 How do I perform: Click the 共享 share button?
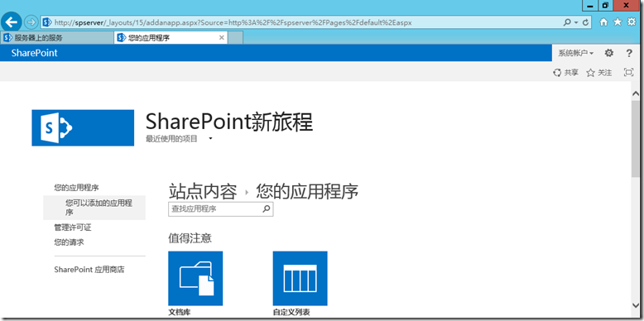(565, 73)
